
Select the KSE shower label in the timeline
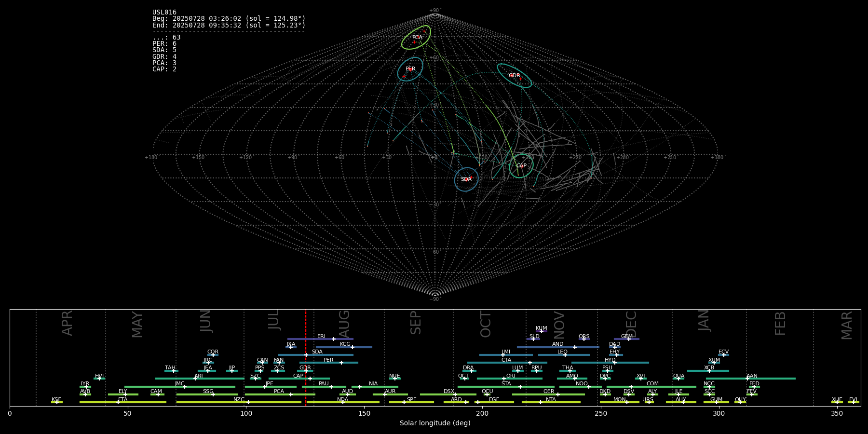coord(56,400)
